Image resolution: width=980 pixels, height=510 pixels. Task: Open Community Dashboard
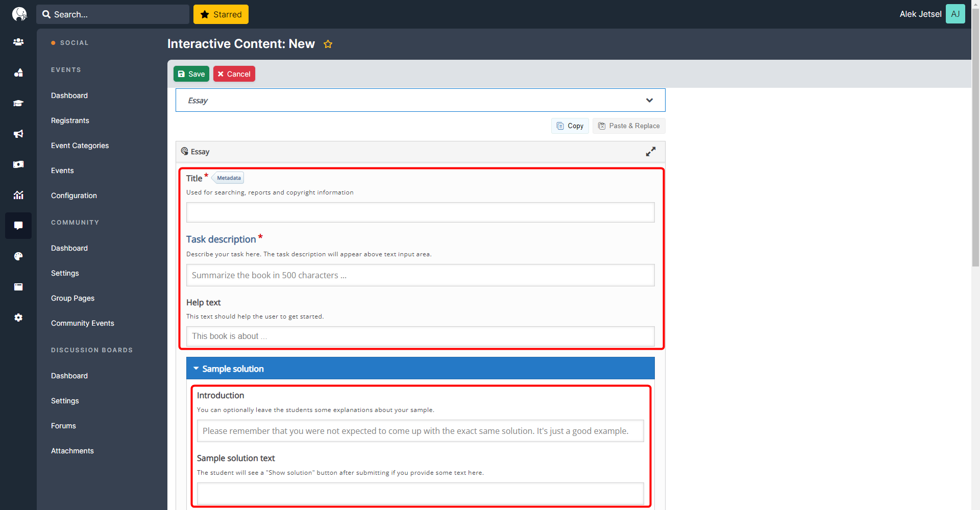click(x=69, y=248)
